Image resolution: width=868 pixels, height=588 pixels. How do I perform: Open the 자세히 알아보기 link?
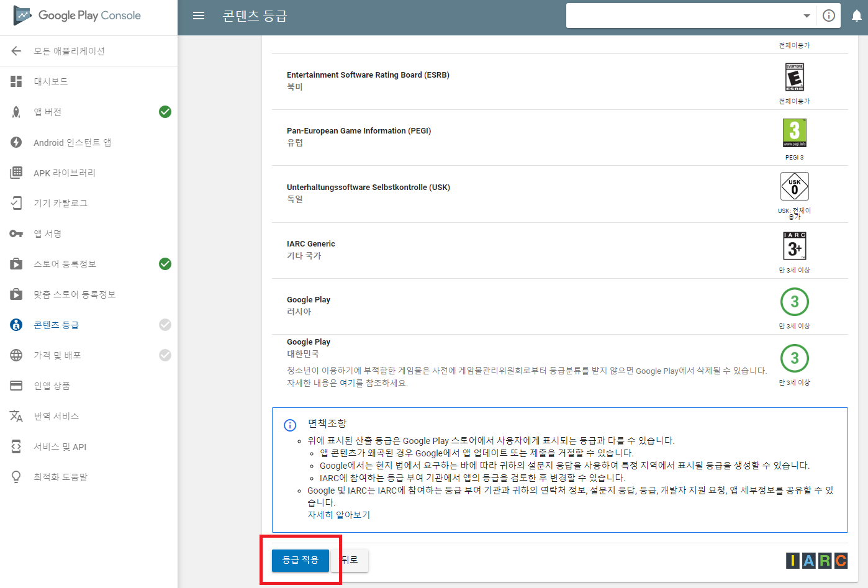(339, 515)
